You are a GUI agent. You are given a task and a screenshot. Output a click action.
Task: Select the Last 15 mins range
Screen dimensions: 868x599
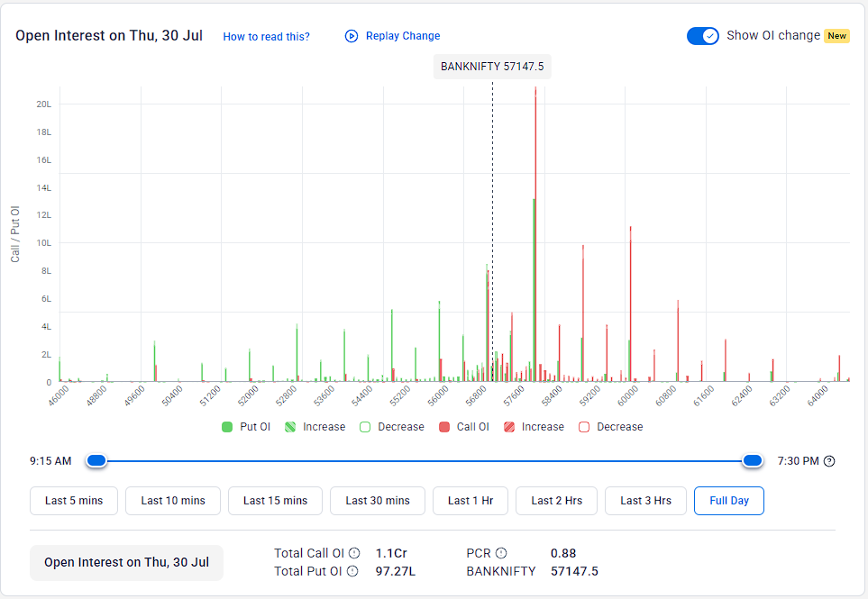pyautogui.click(x=275, y=501)
